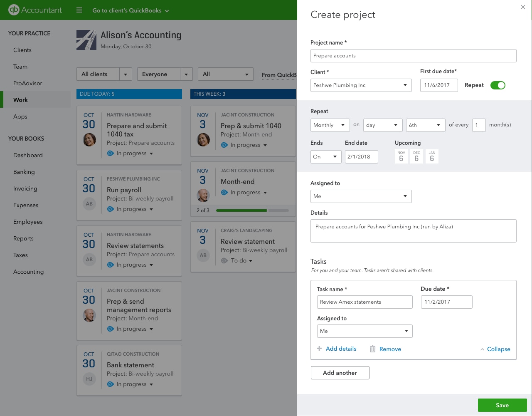Open Apps in sidebar

point(20,116)
